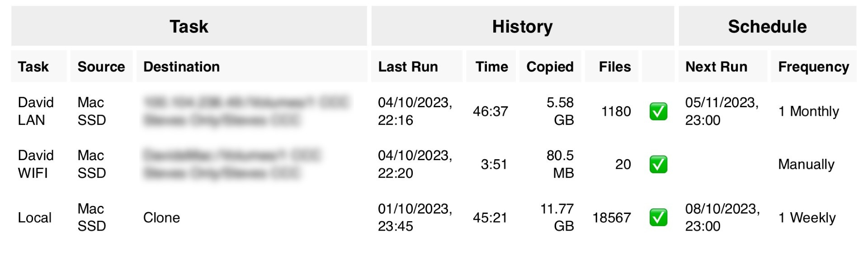The image size is (868, 261).
Task: Click the green checkmark for David WIFI
Action: pyautogui.click(x=658, y=164)
